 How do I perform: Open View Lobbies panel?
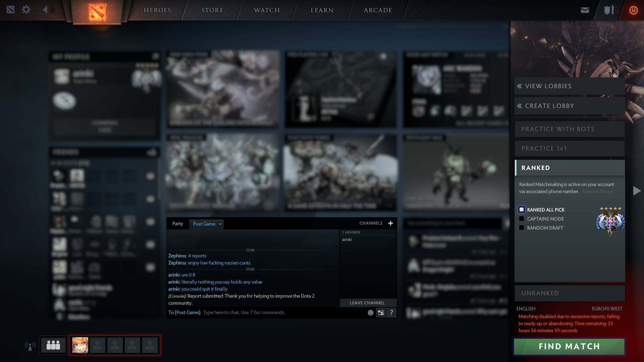tap(570, 86)
